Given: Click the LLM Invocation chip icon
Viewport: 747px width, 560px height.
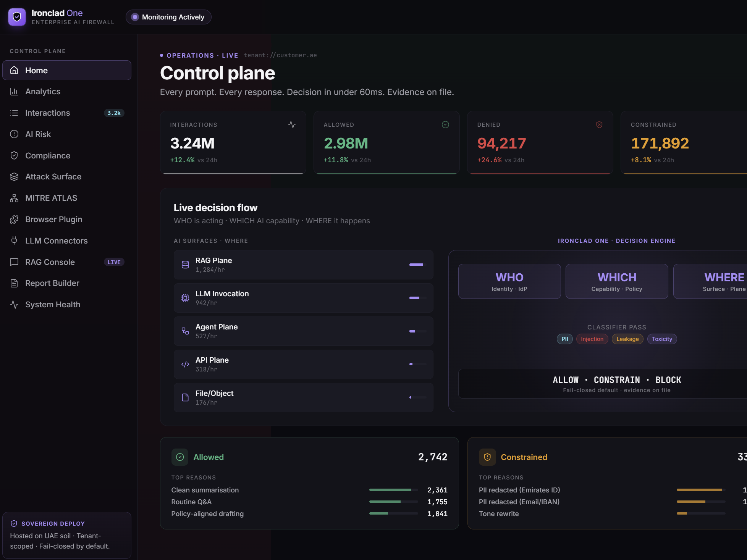Looking at the screenshot, I should click(x=185, y=298).
